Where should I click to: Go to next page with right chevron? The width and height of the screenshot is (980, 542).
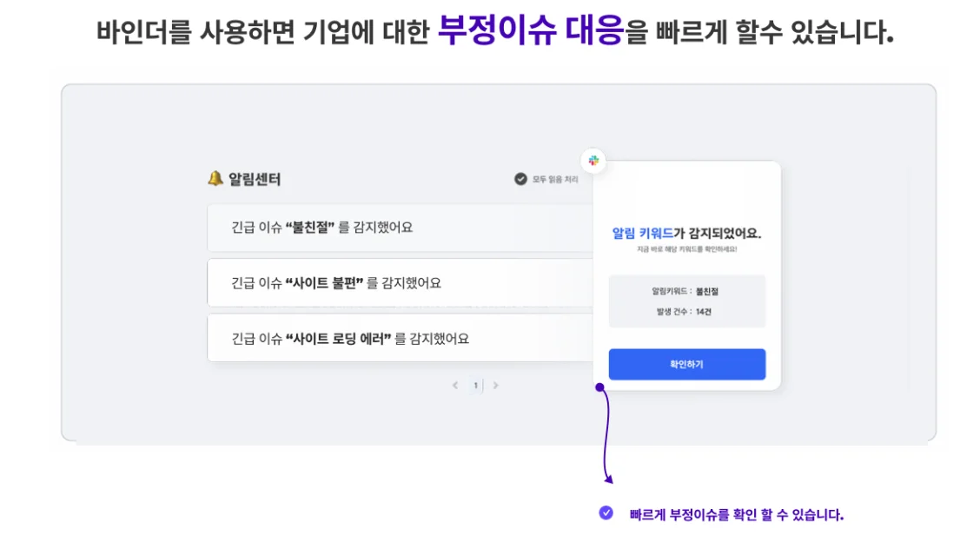pyautogui.click(x=496, y=385)
